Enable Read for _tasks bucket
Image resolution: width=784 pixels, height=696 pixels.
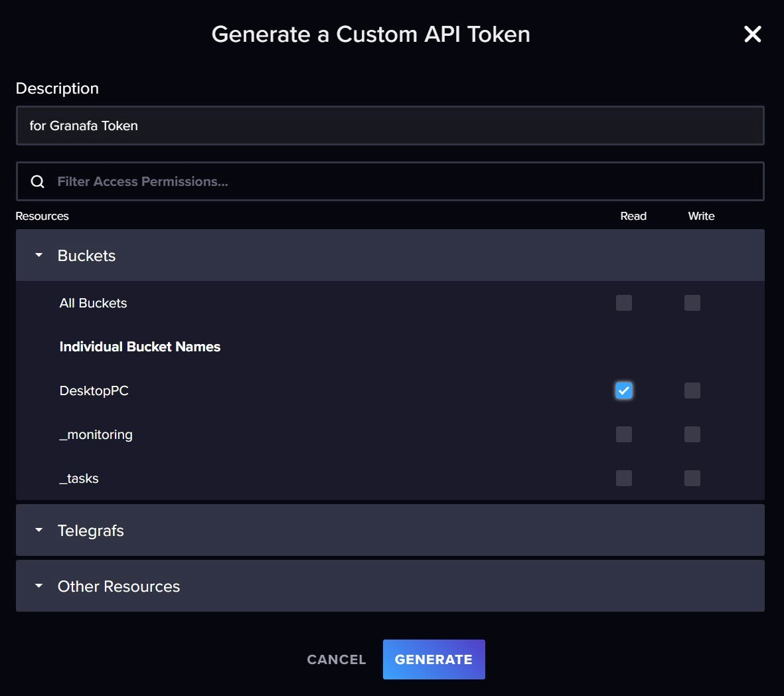[624, 478]
